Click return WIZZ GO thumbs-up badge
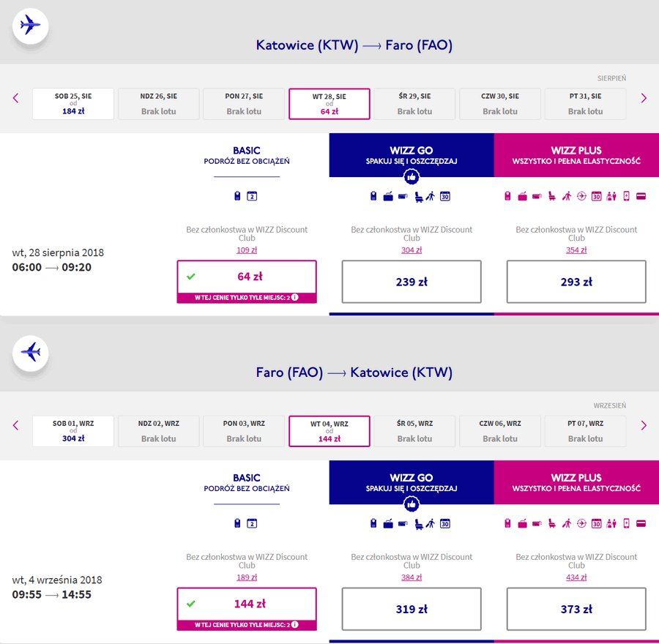Viewport: 659px width, 644px height. [412, 504]
